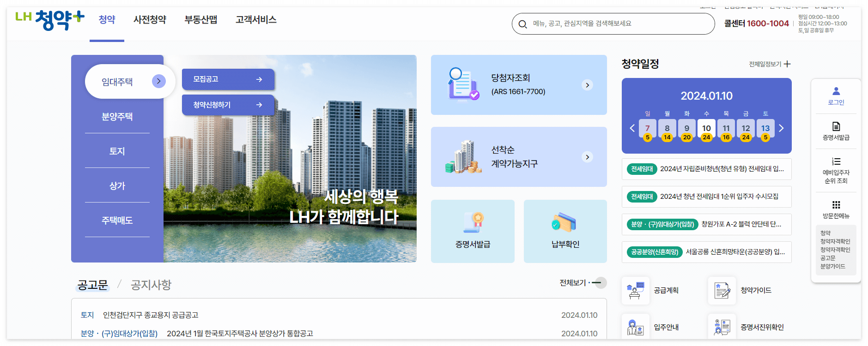Click the 선착순 계약가능지구 building icon

pyautogui.click(x=463, y=157)
